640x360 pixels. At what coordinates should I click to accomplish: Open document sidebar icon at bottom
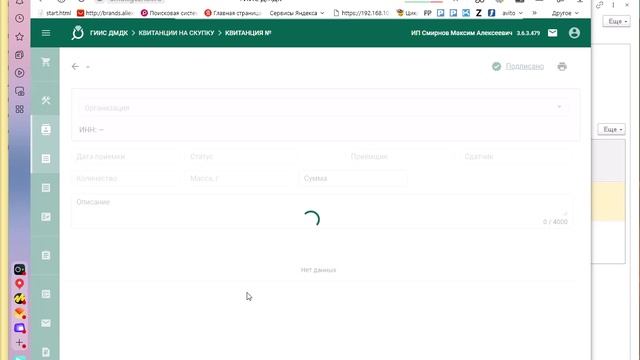[x=46, y=352]
